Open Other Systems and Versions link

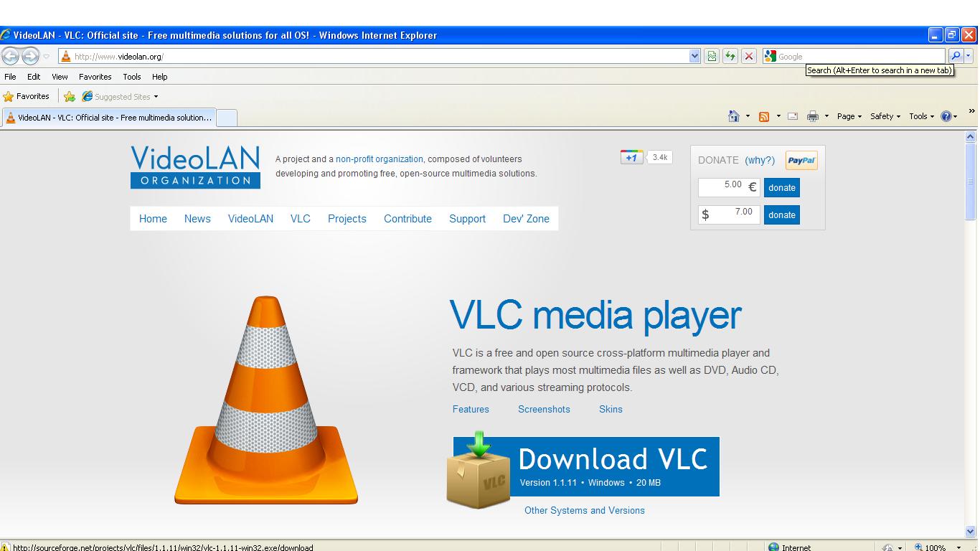(585, 511)
